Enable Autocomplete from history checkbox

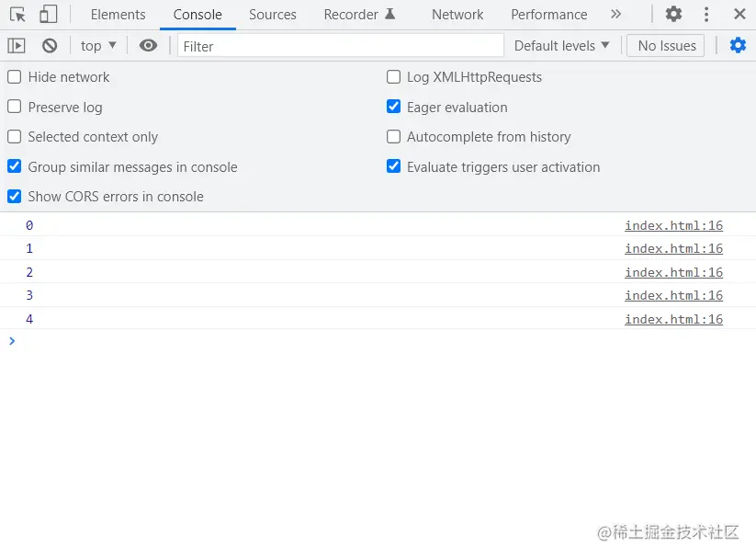coord(393,137)
